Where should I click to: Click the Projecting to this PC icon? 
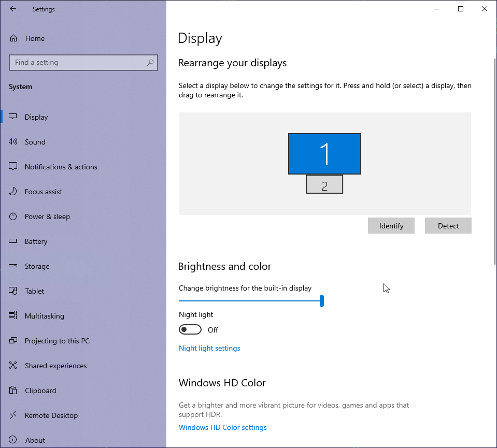(12, 341)
